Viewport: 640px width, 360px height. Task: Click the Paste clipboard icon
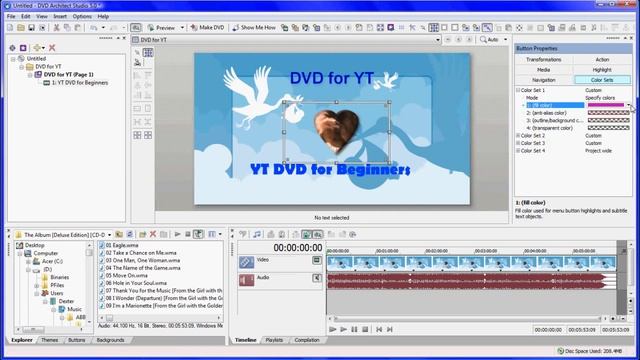coord(78,27)
